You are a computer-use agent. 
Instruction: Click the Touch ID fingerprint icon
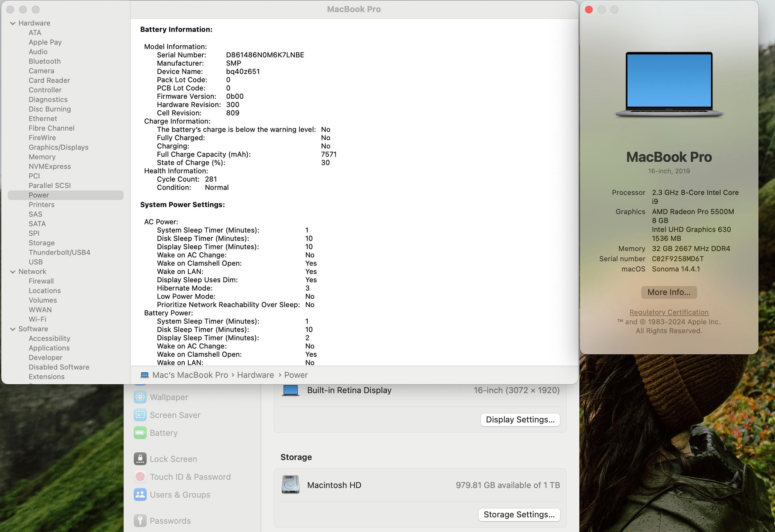click(x=140, y=477)
